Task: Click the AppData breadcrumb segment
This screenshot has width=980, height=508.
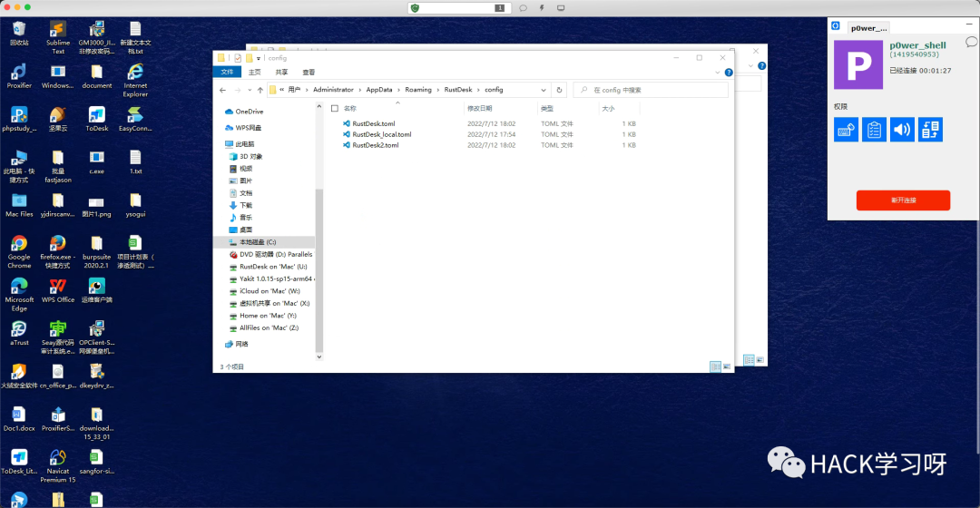Action: 378,90
